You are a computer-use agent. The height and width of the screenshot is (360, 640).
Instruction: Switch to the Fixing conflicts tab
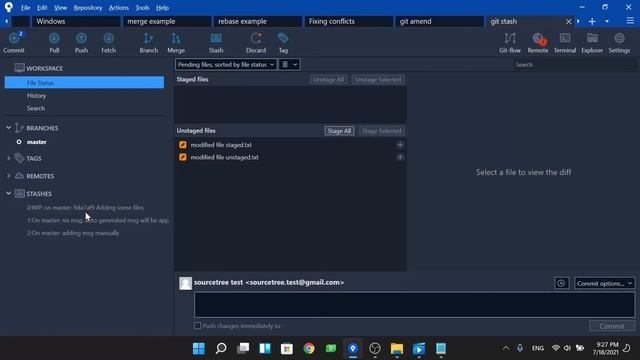pos(348,21)
